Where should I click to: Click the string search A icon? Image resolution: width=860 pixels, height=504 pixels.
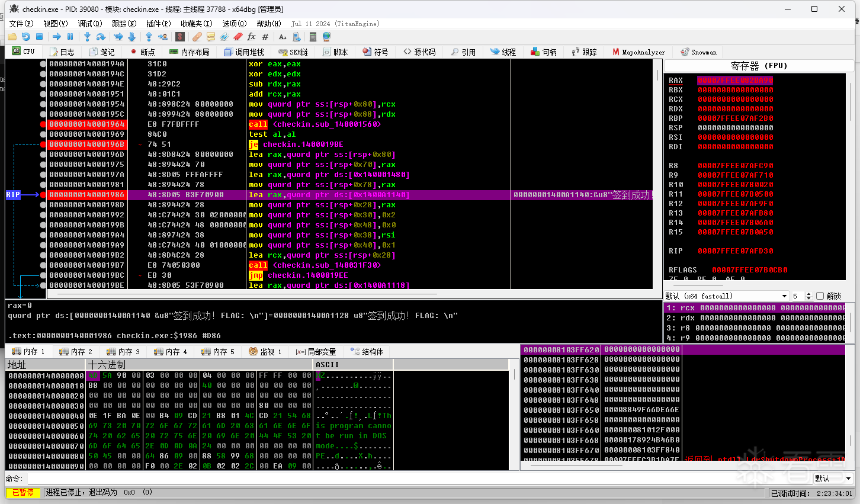point(283,37)
